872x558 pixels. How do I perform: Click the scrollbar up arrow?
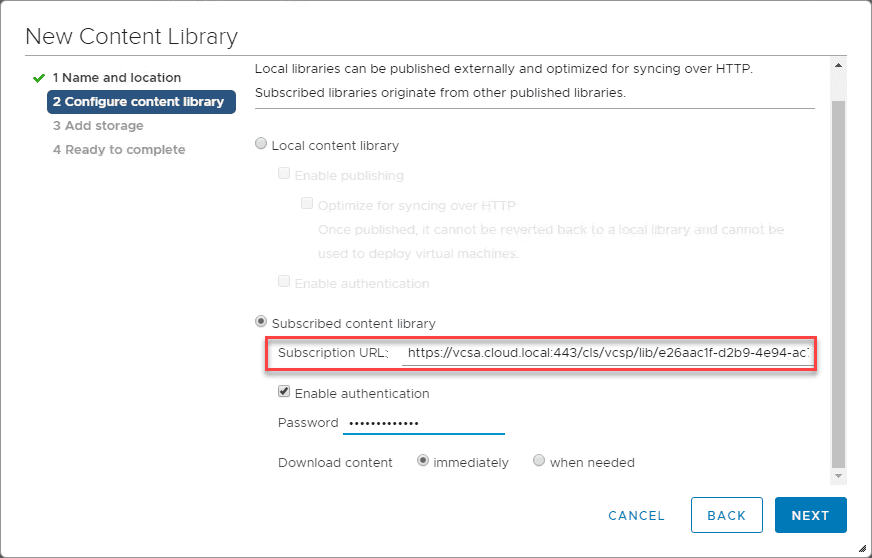pos(838,65)
